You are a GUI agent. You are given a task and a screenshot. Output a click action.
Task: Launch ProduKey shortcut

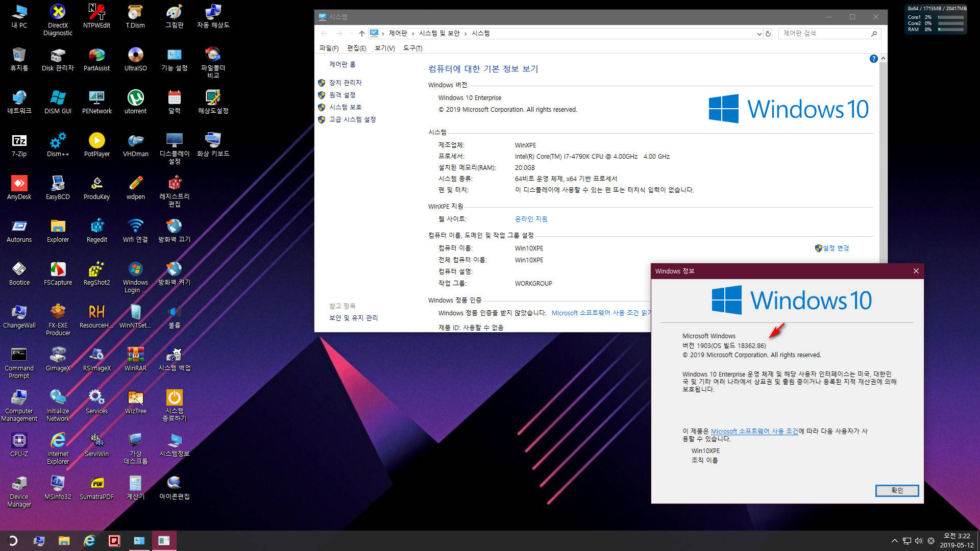tap(96, 188)
